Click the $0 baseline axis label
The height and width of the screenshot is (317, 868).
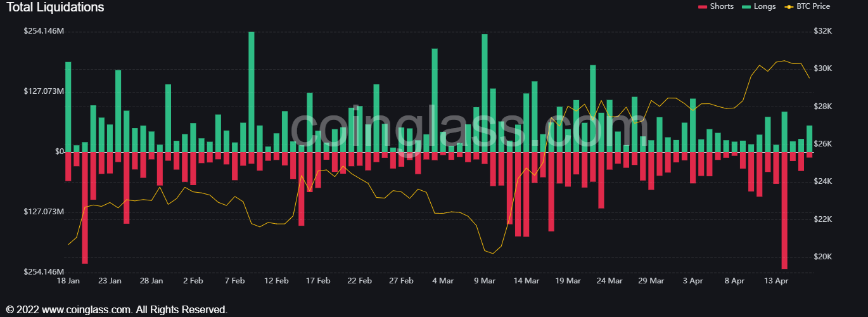tap(60, 152)
